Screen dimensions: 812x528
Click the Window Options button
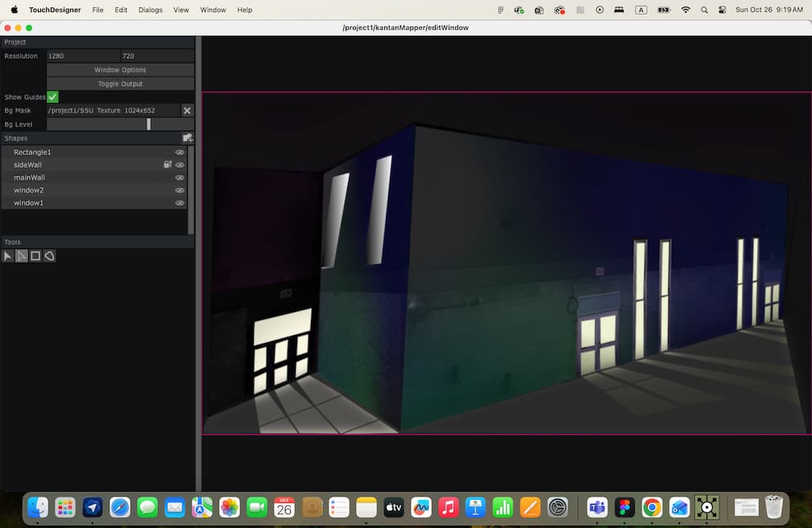119,69
